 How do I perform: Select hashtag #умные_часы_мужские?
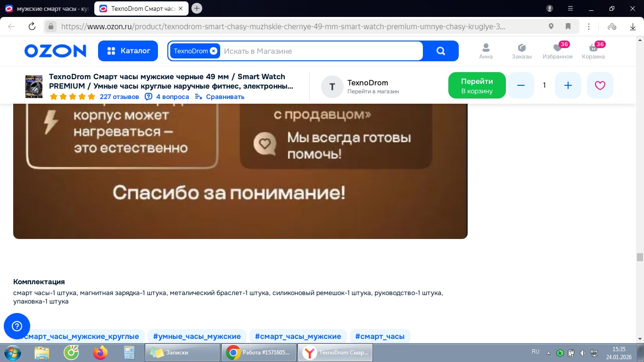pos(197,337)
